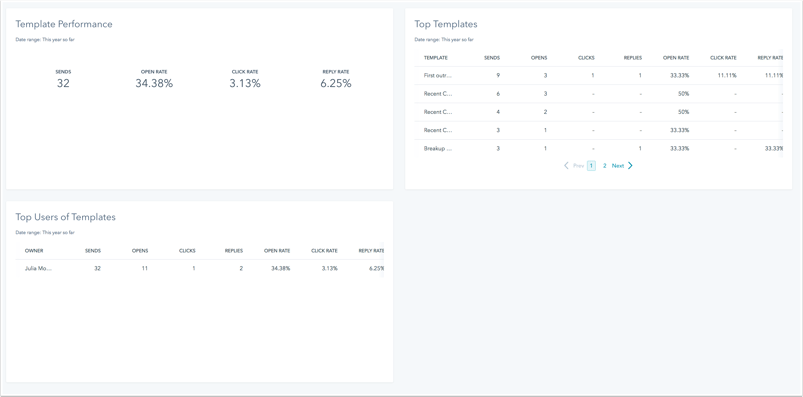Viewport: 803px width, 397px height.
Task: Click the Next page chevron icon
Action: click(630, 165)
